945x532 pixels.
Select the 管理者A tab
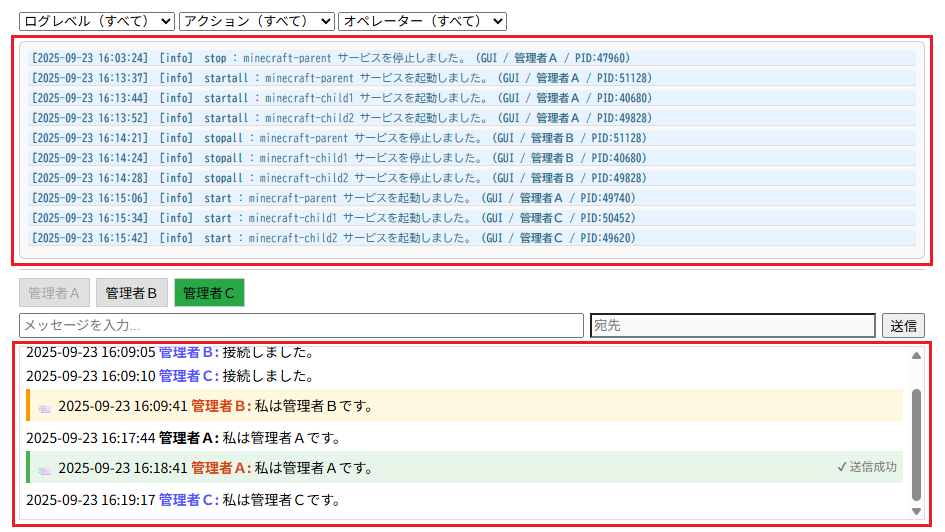(54, 293)
